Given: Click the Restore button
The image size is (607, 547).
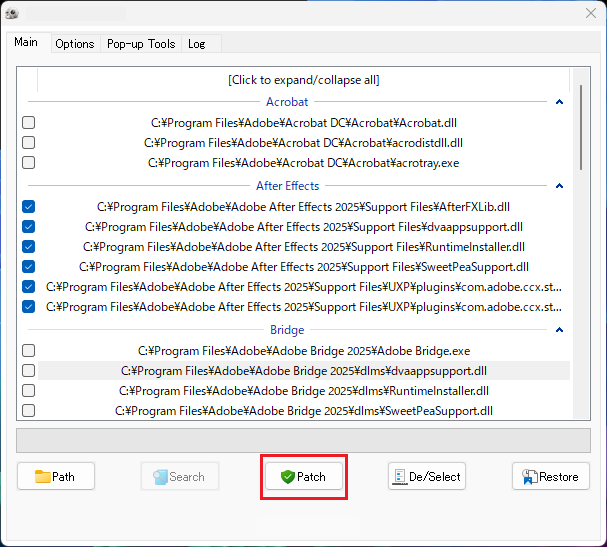Looking at the screenshot, I should (x=551, y=477).
